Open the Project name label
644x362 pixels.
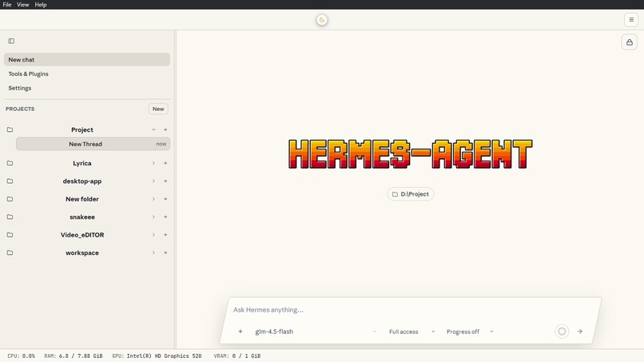coord(82,129)
